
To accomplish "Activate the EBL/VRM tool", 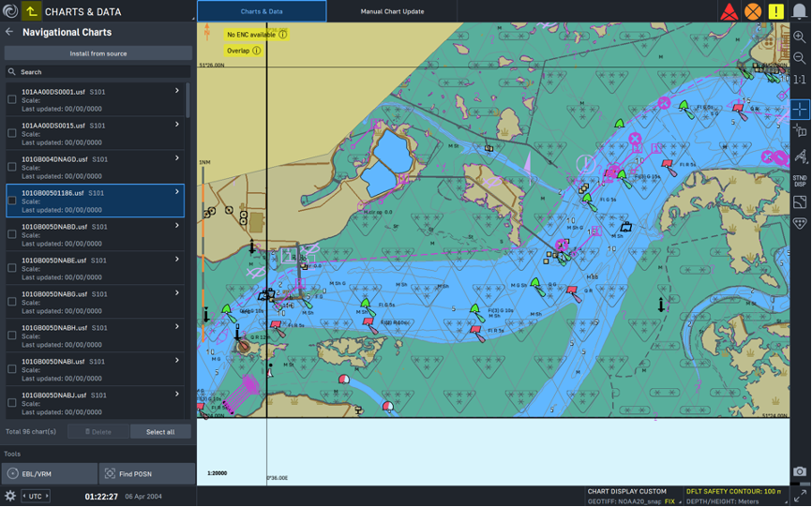I will tap(50, 474).
